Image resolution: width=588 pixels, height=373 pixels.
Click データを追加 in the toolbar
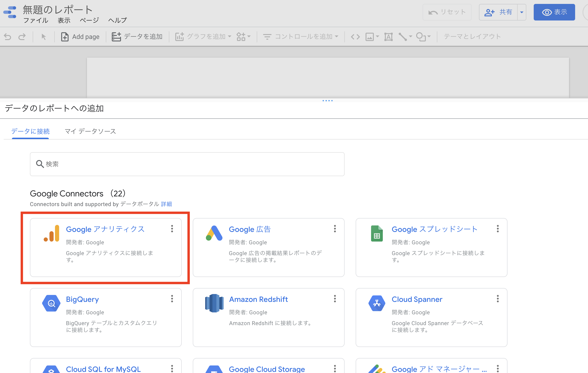tap(137, 37)
